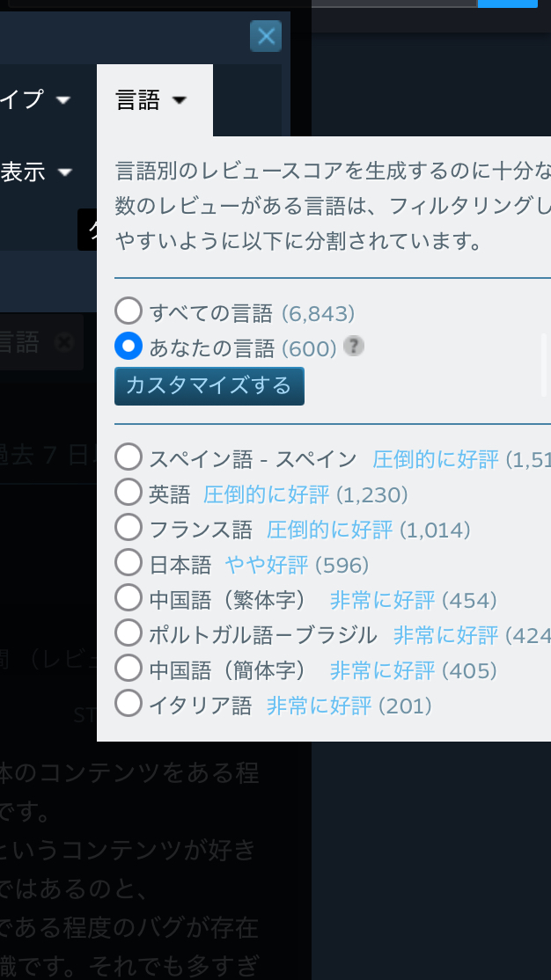551x980 pixels.
Task: Select the 英語 radio button
Action: coord(129,494)
